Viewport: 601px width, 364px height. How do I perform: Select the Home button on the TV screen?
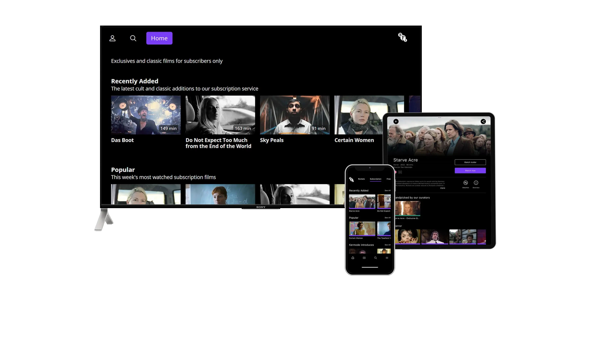click(159, 38)
